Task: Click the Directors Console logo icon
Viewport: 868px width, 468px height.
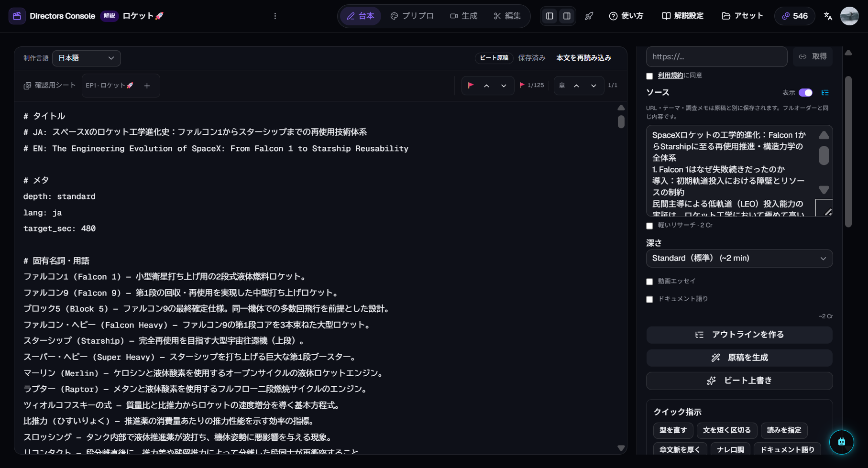Action: point(17,16)
